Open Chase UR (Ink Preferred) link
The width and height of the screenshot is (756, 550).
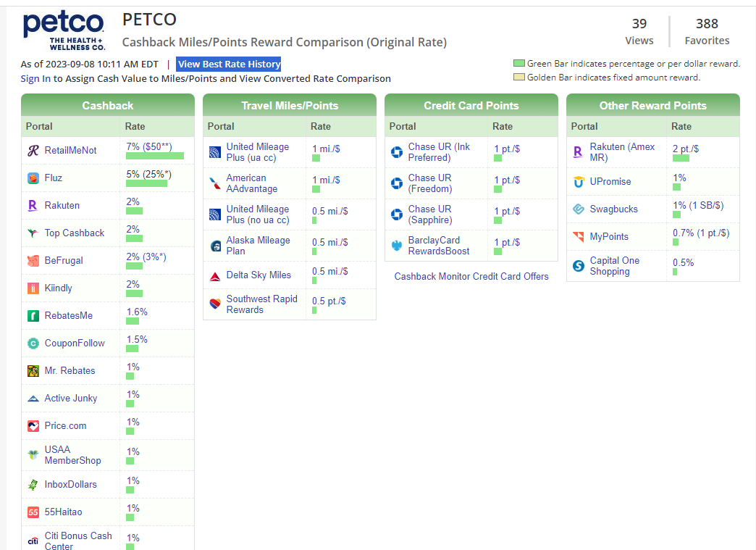click(x=439, y=152)
